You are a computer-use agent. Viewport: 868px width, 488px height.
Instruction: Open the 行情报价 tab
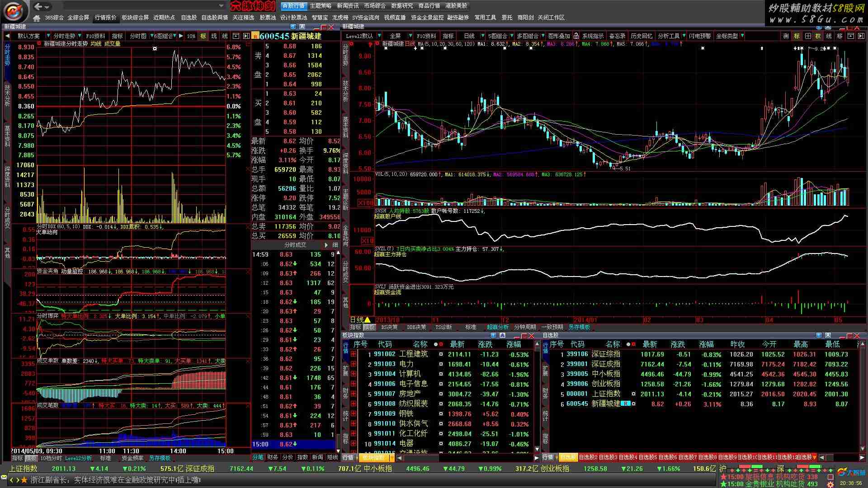105,18
